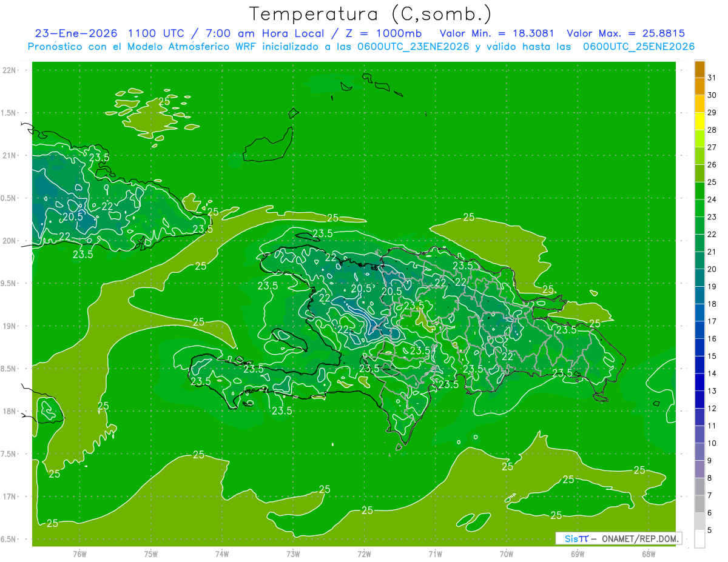Click the "70W" longitude axis label
The height and width of the screenshot is (562, 728).
tap(507, 554)
